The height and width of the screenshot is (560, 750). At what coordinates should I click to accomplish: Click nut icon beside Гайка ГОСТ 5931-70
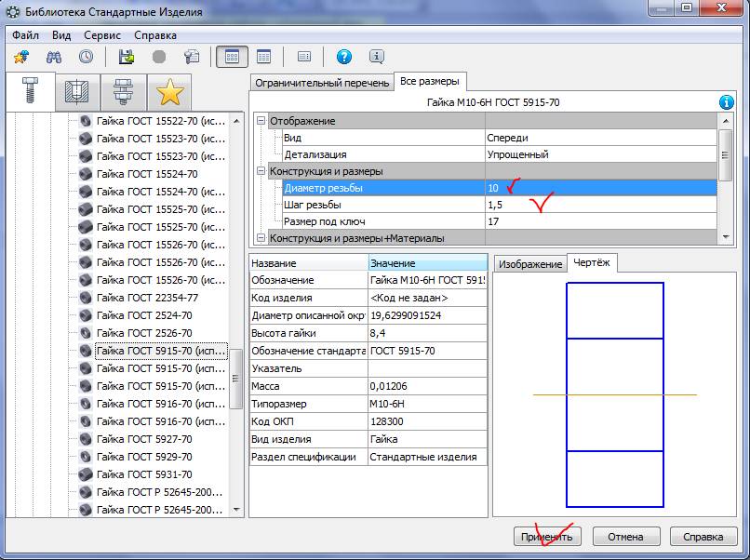point(85,474)
